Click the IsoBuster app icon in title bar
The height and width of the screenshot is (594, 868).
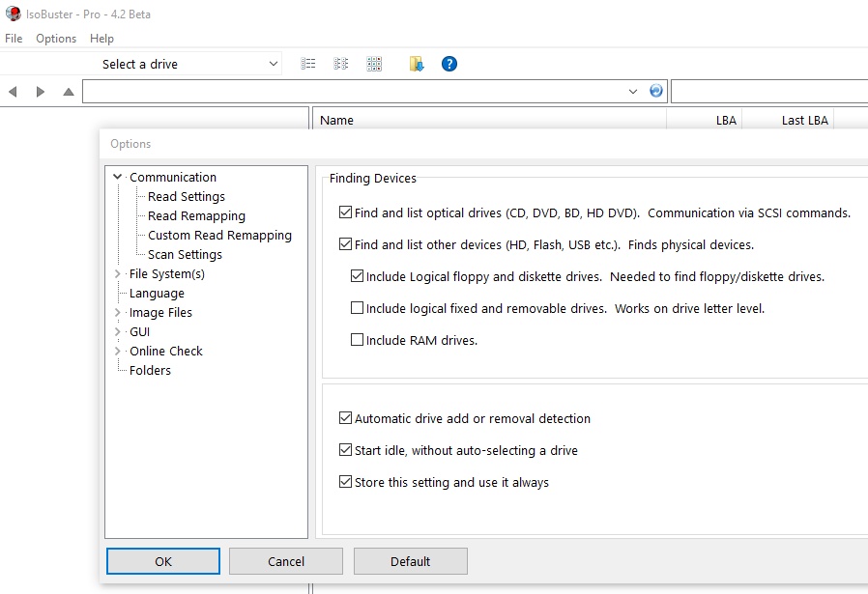[13, 14]
